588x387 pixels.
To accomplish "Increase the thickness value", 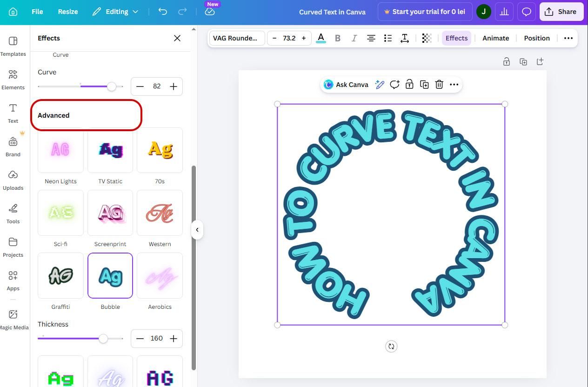I will pyautogui.click(x=174, y=339).
